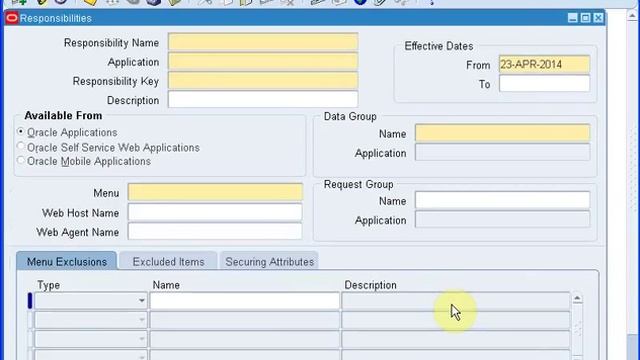Click the "Available From" group label

[x=63, y=116]
